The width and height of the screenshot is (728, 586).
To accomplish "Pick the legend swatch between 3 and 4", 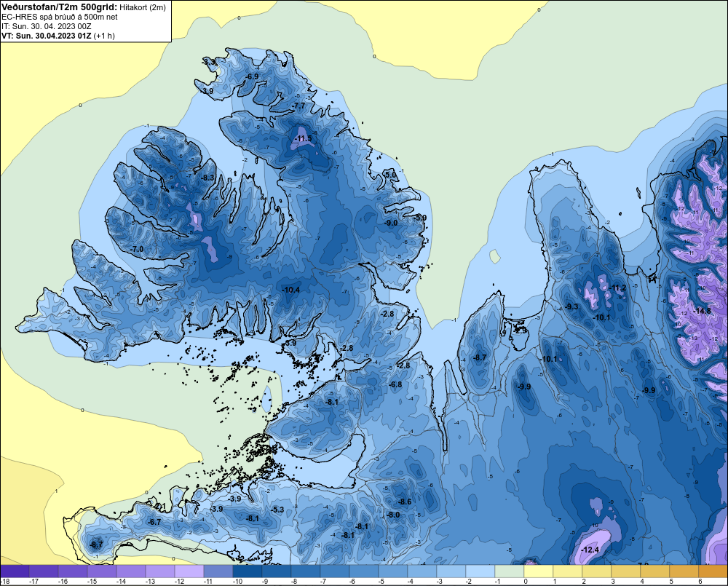I will click(x=626, y=571).
